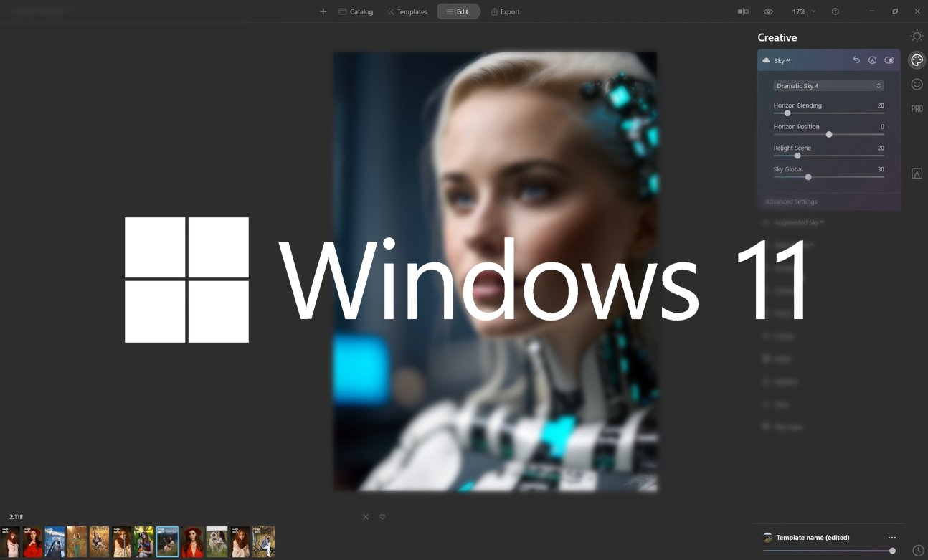This screenshot has height=560, width=928.
Task: Select the Creative palette icon
Action: tap(917, 60)
